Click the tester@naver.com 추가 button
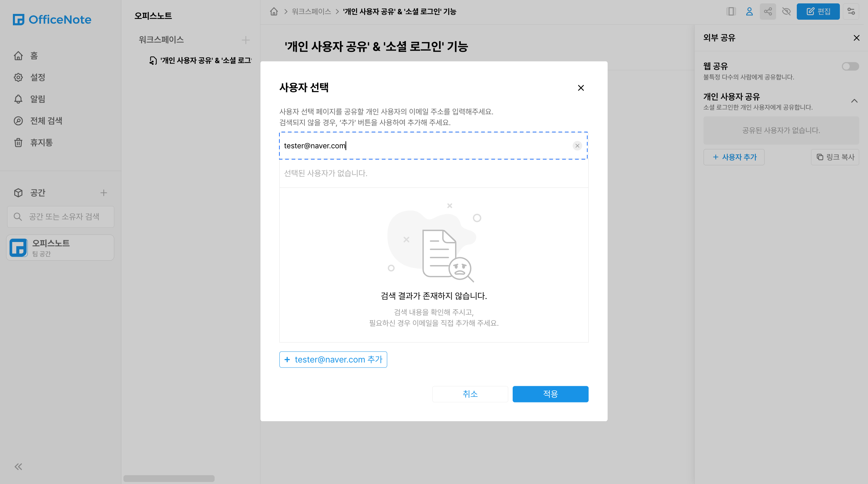868x484 pixels. pyautogui.click(x=333, y=359)
